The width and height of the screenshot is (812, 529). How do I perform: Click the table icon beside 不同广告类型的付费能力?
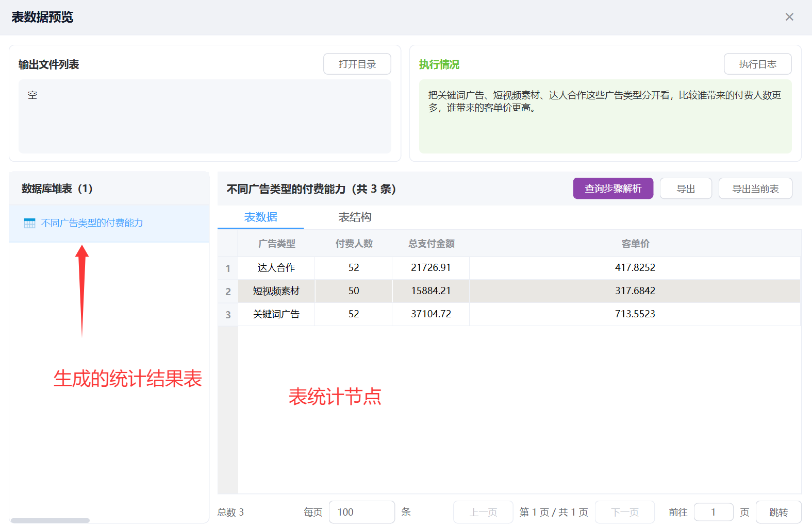(30, 223)
